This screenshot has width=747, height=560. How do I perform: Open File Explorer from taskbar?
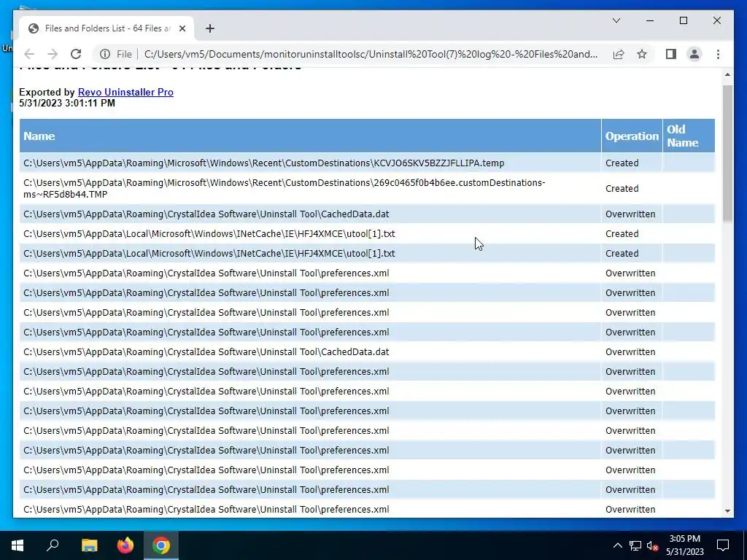(89, 545)
